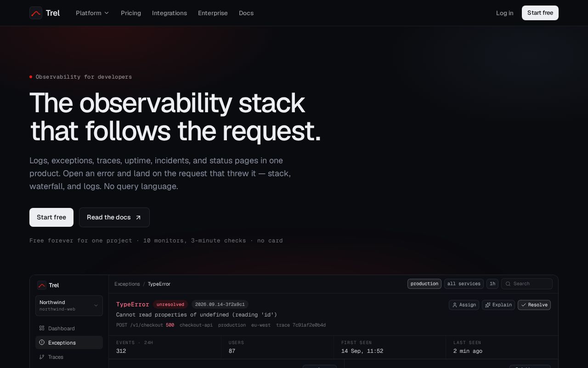The height and width of the screenshot is (368, 588).
Task: Click the TypeError title heading
Action: click(133, 305)
